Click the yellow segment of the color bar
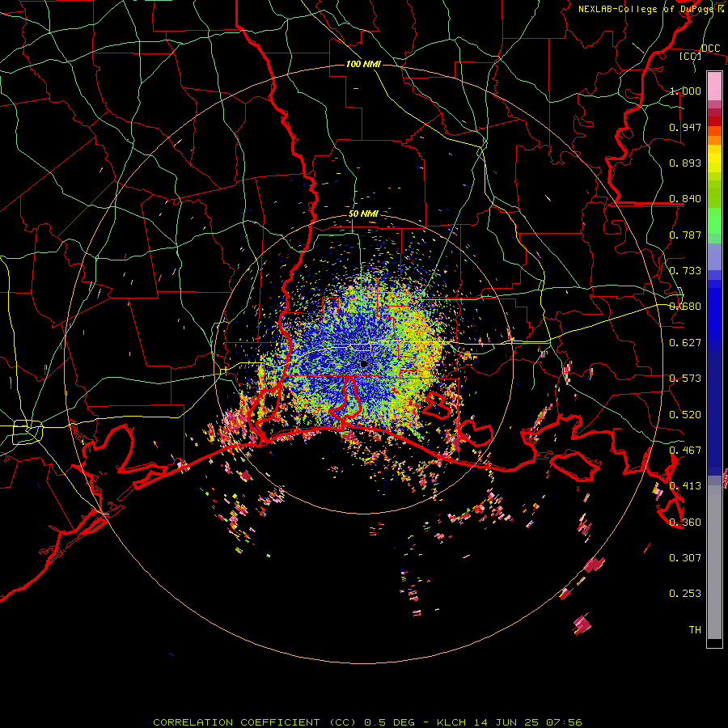Viewport: 728px width, 728px height. [x=714, y=159]
